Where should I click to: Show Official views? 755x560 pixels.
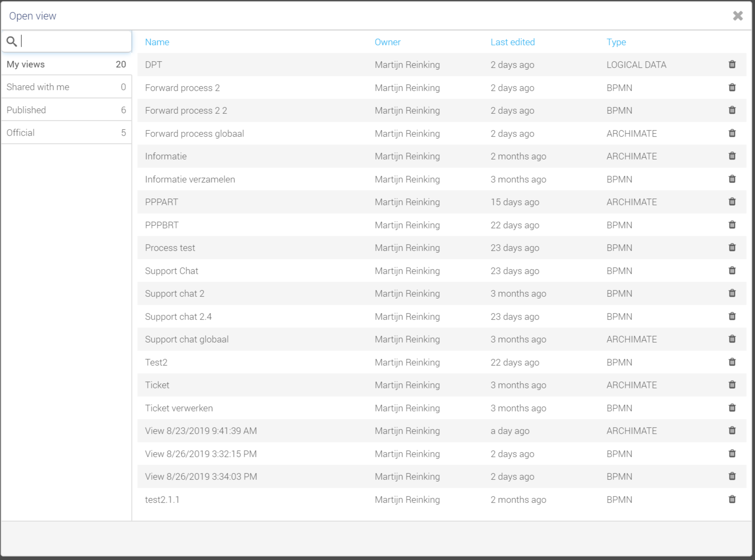pos(66,132)
